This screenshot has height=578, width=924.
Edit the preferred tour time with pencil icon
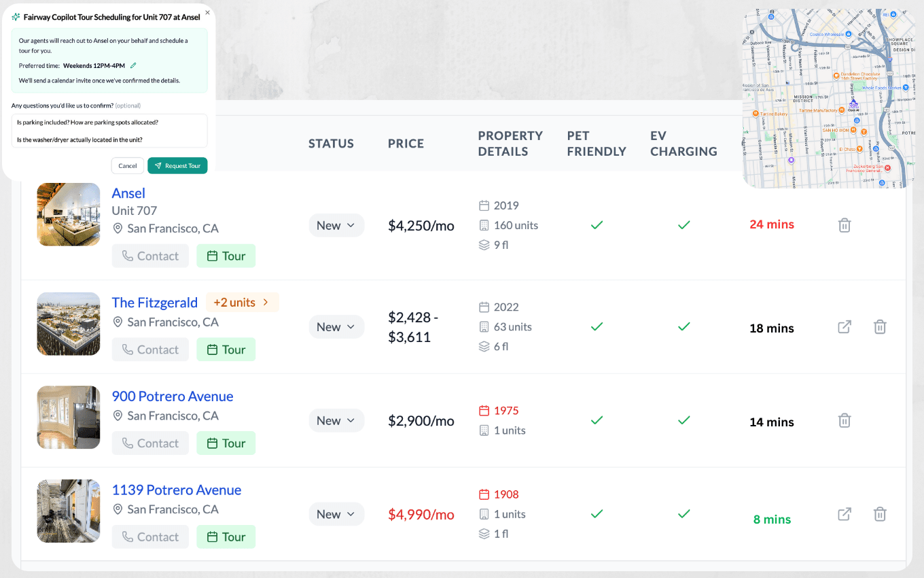click(x=132, y=66)
